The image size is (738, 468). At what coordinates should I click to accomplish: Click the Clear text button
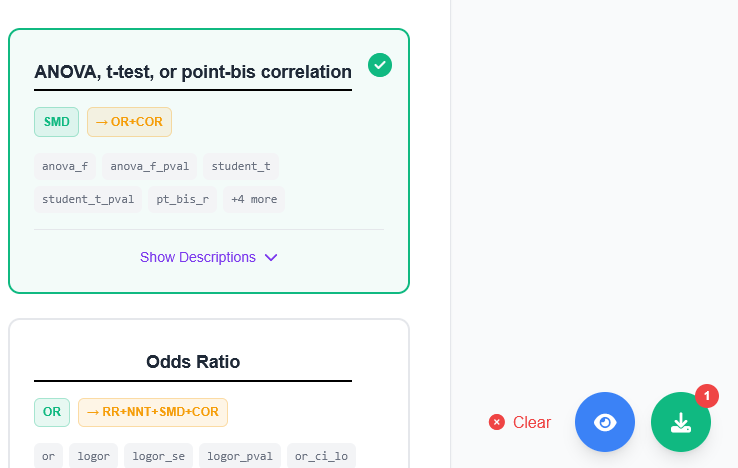click(532, 422)
